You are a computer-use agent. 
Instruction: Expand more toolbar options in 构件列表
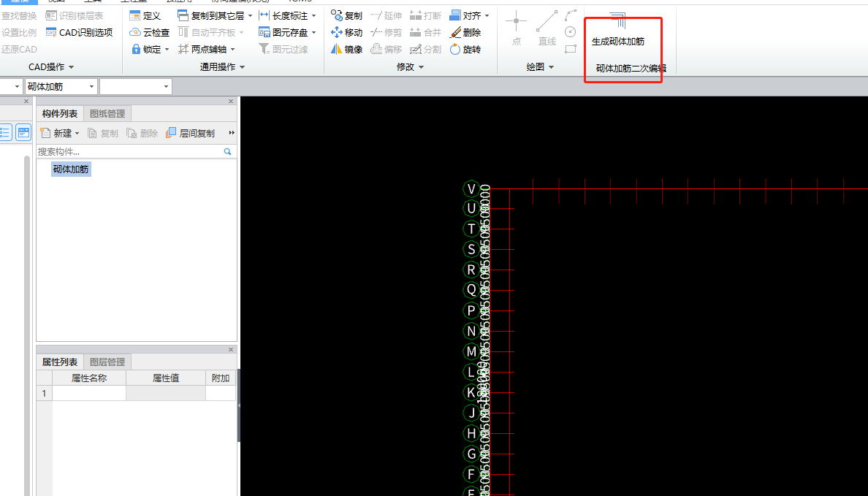point(232,133)
